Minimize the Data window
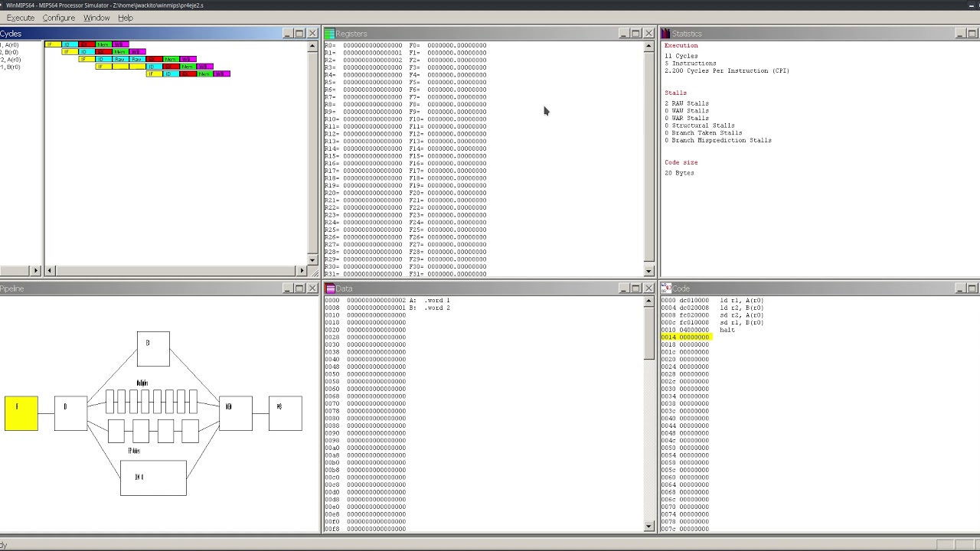This screenshot has height=551, width=980. pos(623,289)
